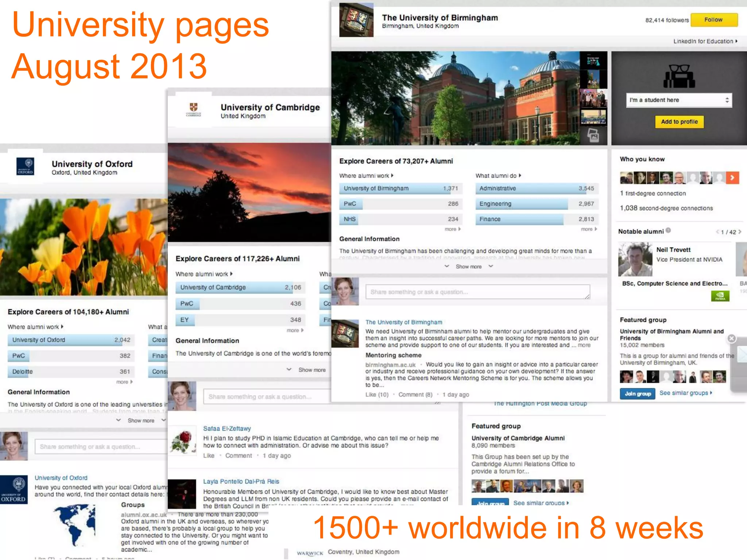Go to previous notable alumni with left arrow
747x560 pixels.
point(717,232)
